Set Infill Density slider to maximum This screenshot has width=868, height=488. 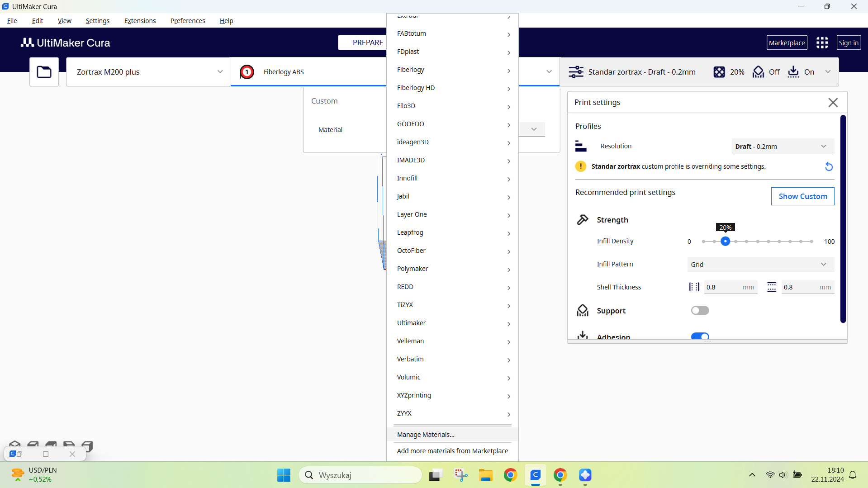click(811, 242)
